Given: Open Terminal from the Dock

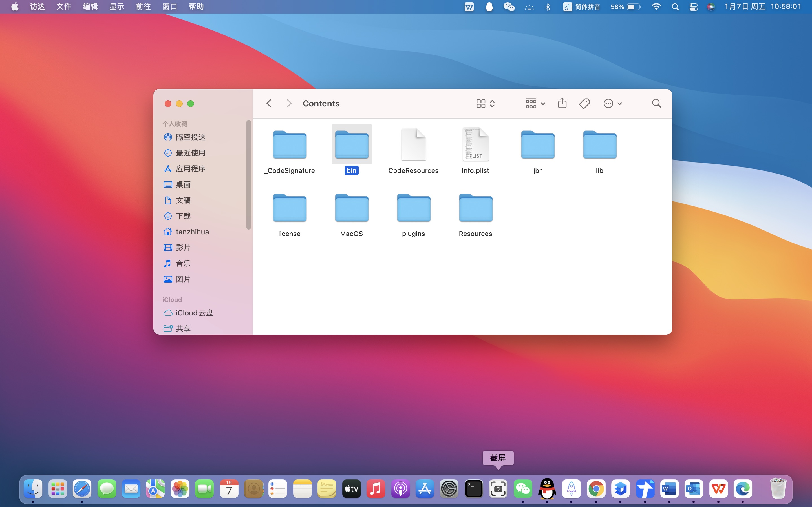Looking at the screenshot, I should 473,489.
